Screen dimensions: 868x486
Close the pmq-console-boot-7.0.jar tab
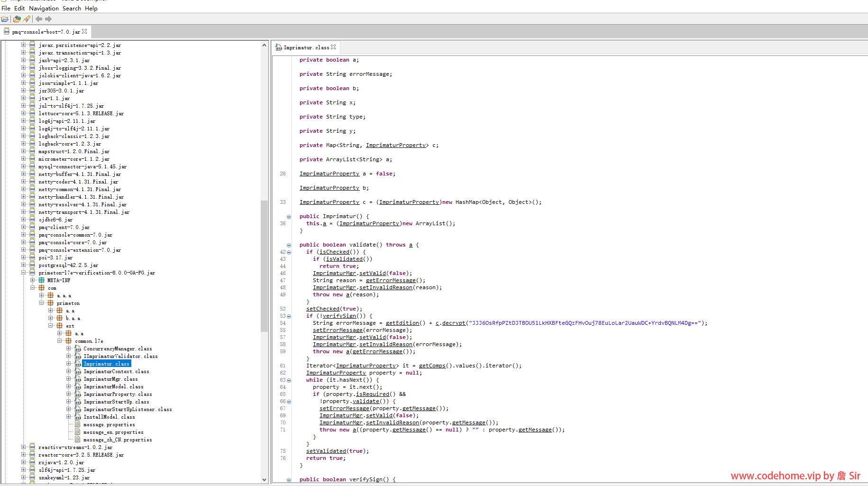point(84,31)
